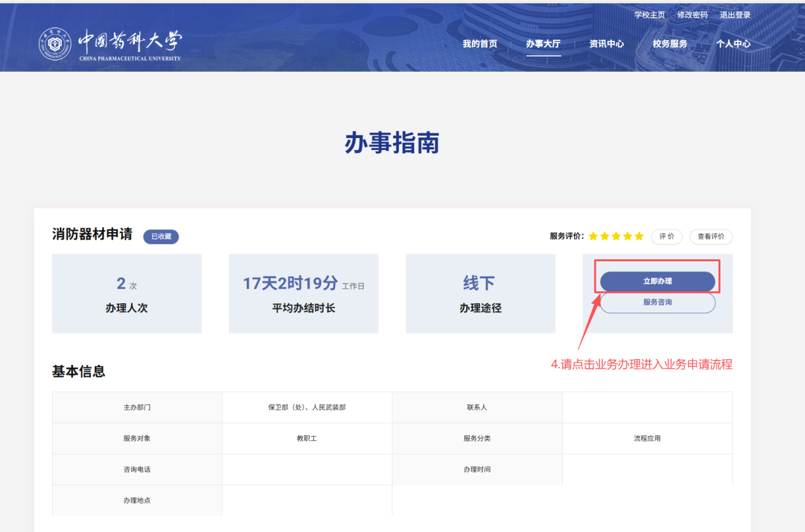Click the 查看评价 button
Viewport: 805px width, 532px height.
[x=711, y=236]
